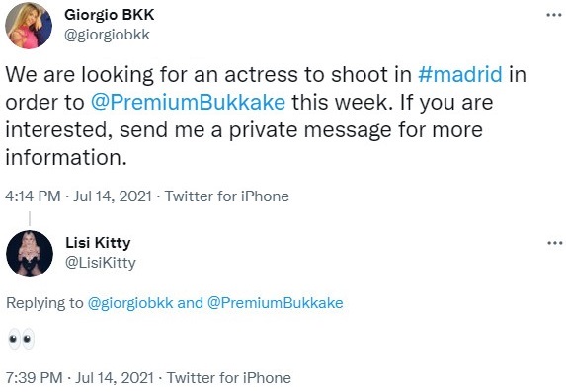
Task: Open the more options menu on Giorgio BKK's tweet
Action: (x=554, y=15)
